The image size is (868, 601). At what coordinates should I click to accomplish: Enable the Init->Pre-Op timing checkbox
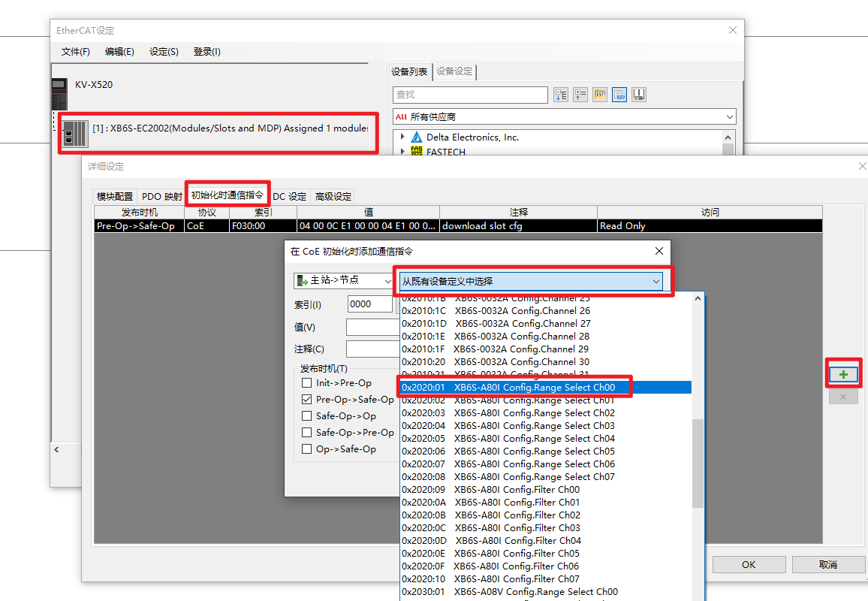[x=306, y=383]
